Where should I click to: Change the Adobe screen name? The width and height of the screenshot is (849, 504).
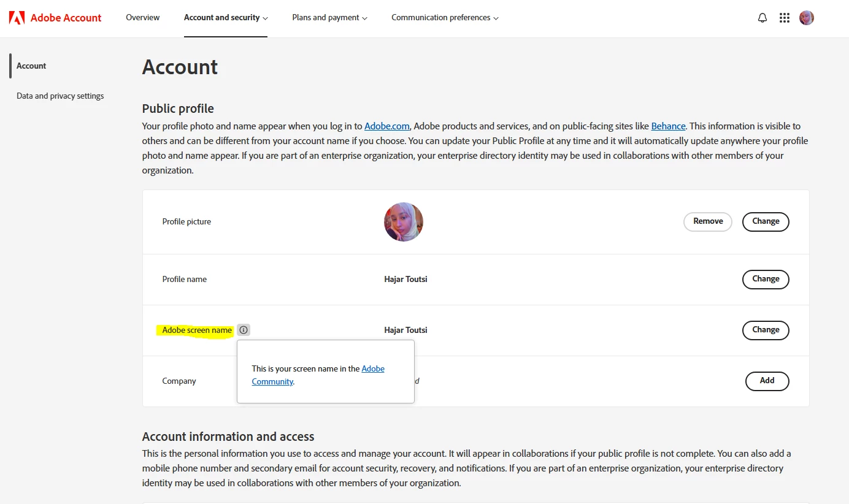(x=766, y=330)
